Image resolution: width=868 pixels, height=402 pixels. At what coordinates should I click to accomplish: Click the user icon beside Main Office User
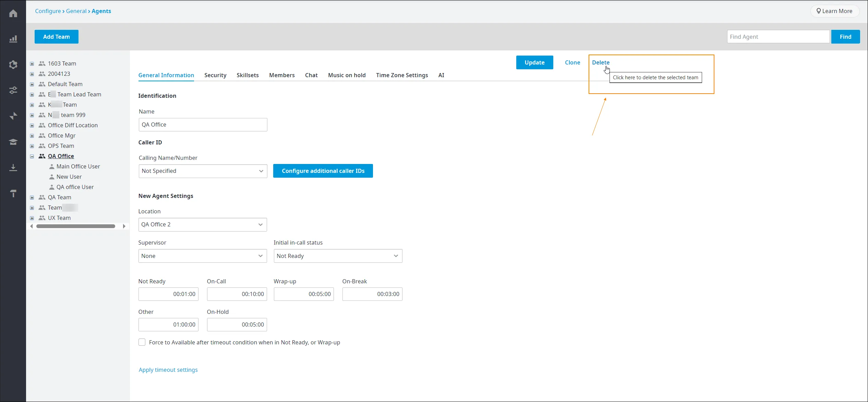pyautogui.click(x=52, y=166)
